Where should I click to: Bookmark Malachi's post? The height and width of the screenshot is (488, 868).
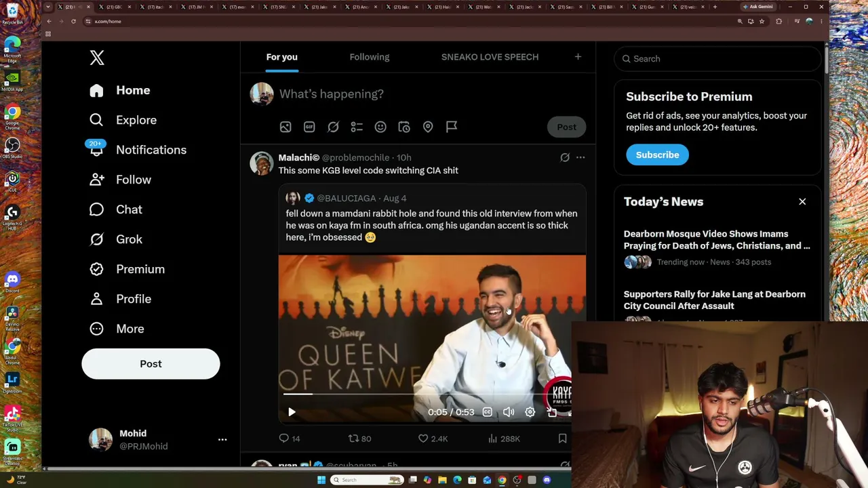tap(562, 439)
